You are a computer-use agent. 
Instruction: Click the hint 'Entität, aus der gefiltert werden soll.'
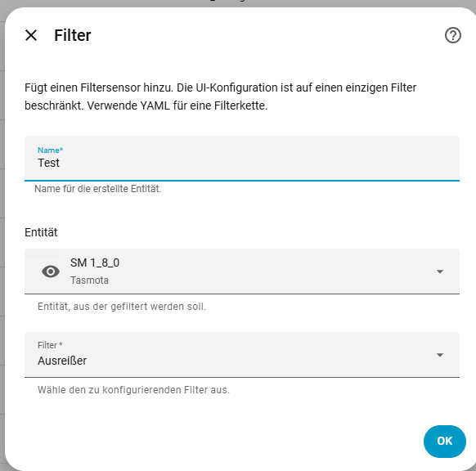[122, 307]
